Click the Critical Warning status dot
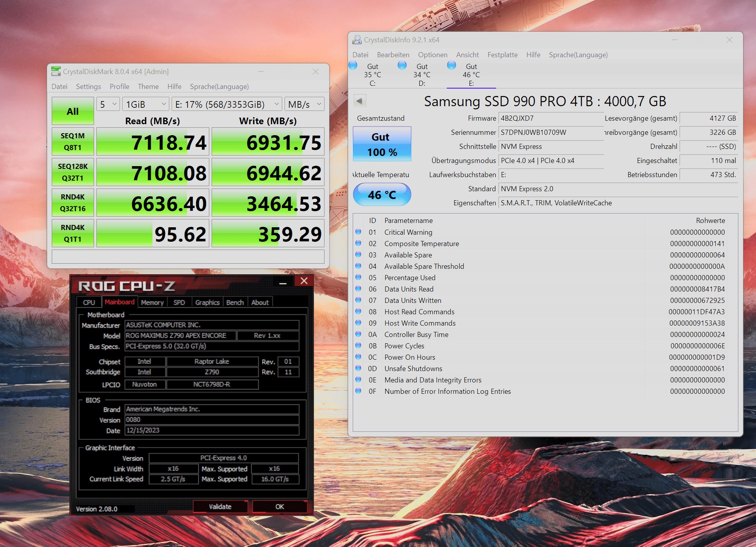 358,232
